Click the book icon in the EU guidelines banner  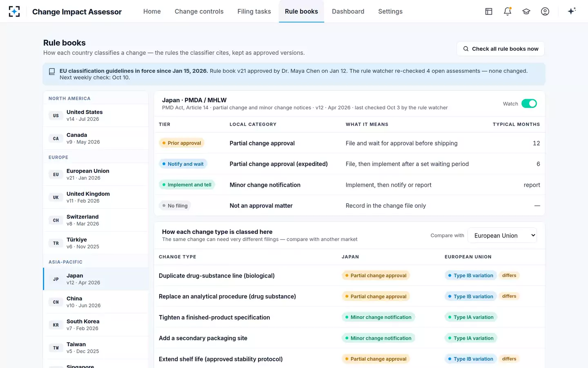52,72
